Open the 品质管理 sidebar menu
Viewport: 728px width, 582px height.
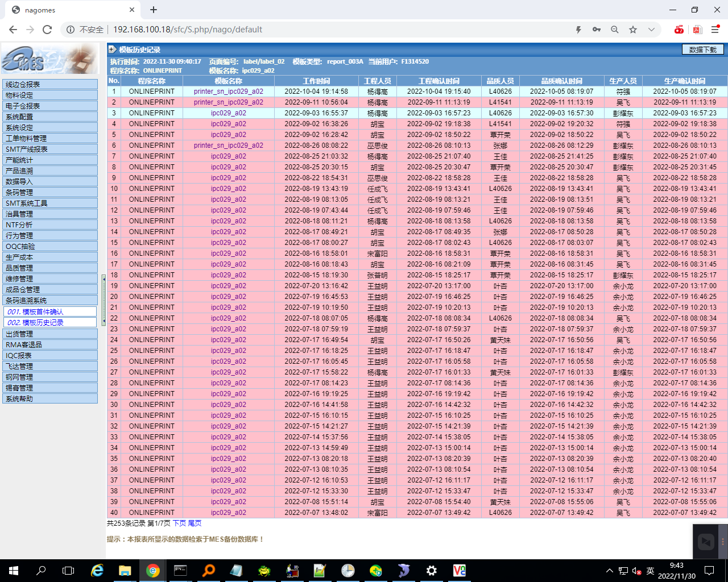tap(49, 268)
